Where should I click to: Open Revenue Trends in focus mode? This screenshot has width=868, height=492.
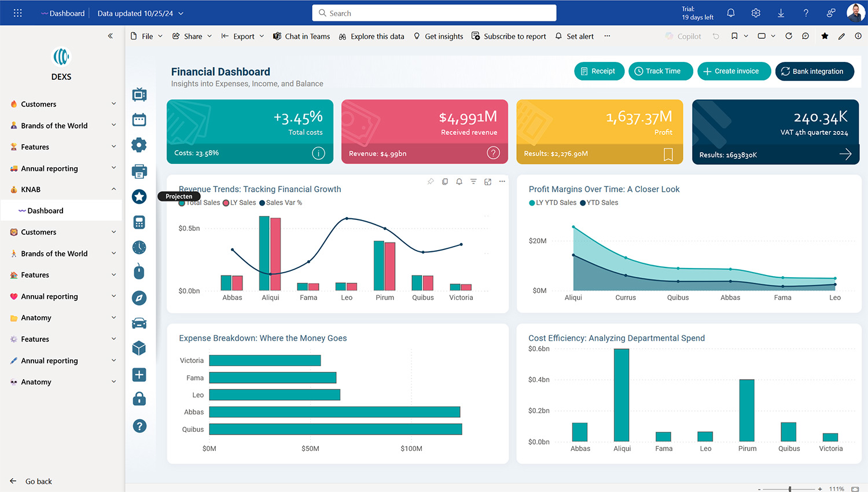[488, 181]
